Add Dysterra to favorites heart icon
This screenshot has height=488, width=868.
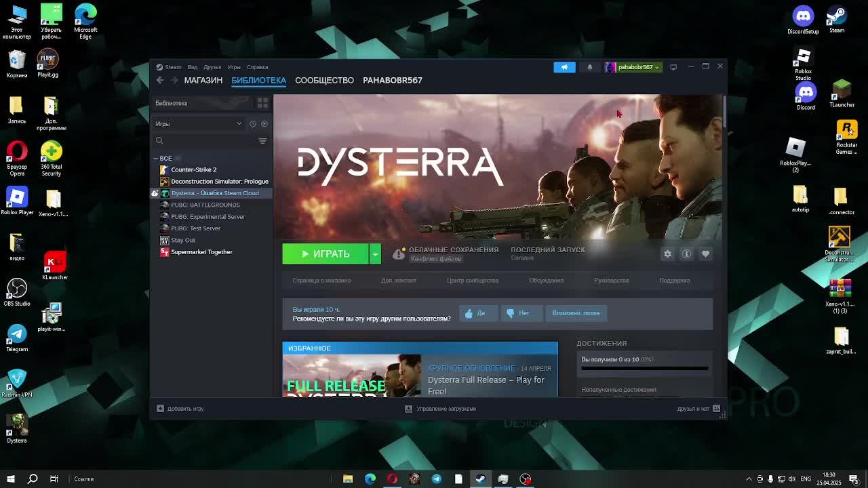[705, 253]
